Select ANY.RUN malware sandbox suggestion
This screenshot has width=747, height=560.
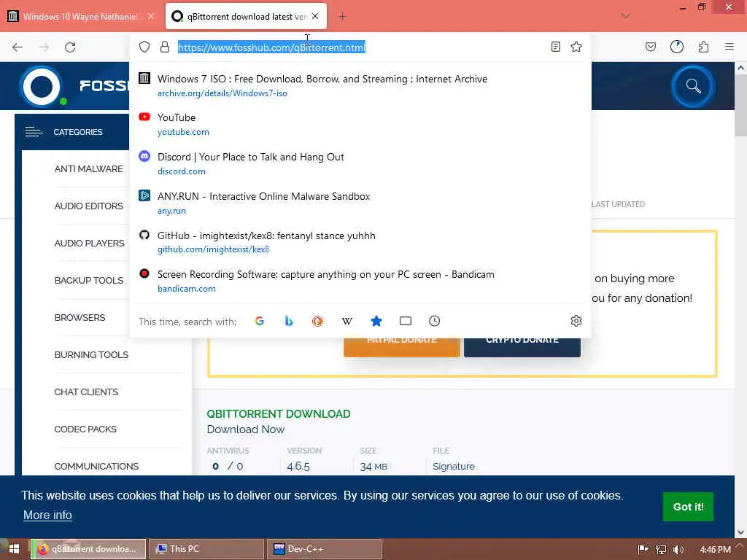point(360,203)
